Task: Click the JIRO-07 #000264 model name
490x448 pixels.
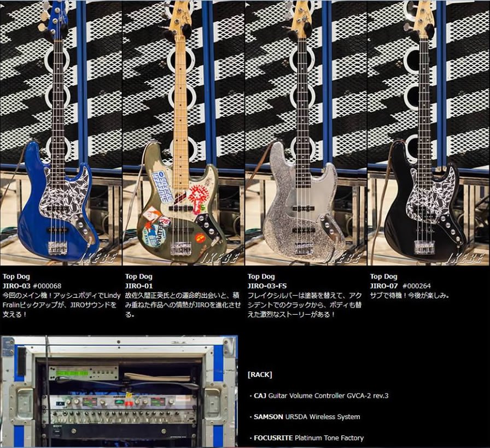Action: [400, 286]
